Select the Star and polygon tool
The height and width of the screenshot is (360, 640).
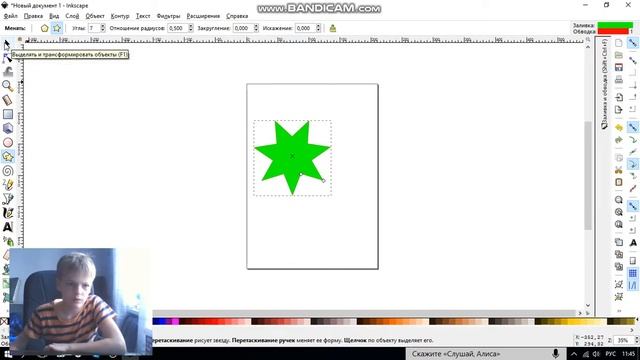coord(8,157)
